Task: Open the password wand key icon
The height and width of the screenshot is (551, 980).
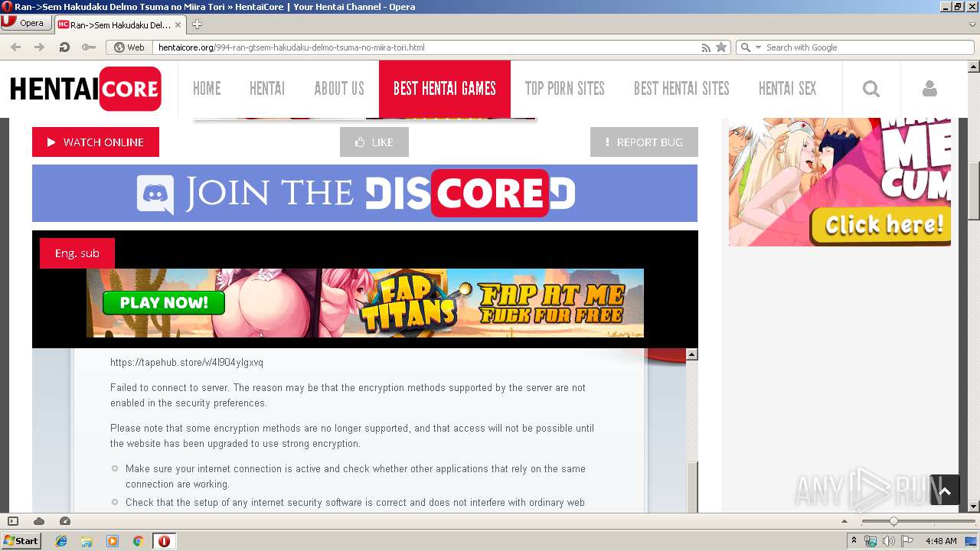Action: point(89,47)
